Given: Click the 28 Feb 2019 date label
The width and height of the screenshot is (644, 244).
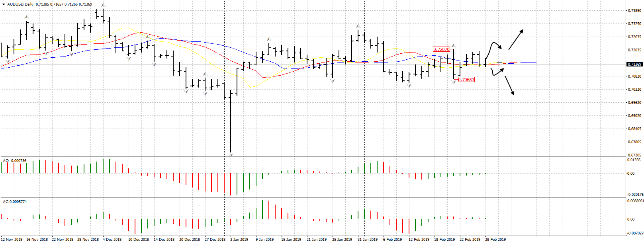Looking at the screenshot, I should 495,240.
